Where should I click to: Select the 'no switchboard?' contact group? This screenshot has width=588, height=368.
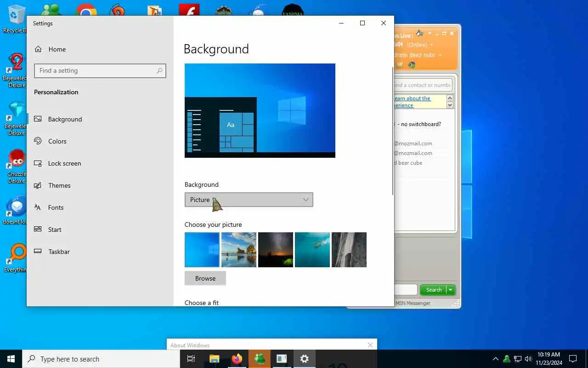[419, 124]
